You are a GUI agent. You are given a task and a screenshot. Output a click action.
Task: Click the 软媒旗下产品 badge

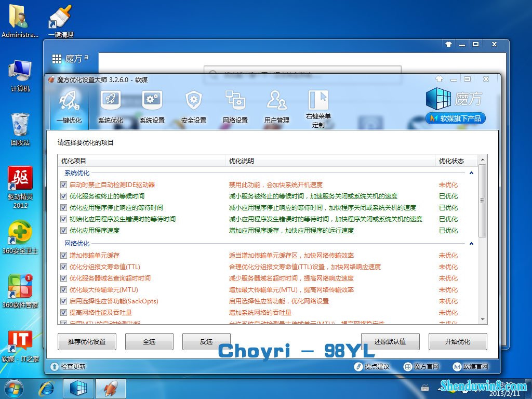(x=455, y=118)
